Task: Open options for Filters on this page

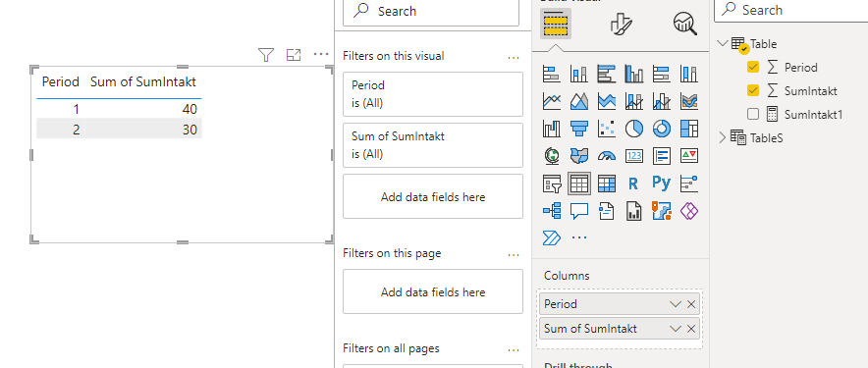Action: tap(514, 254)
